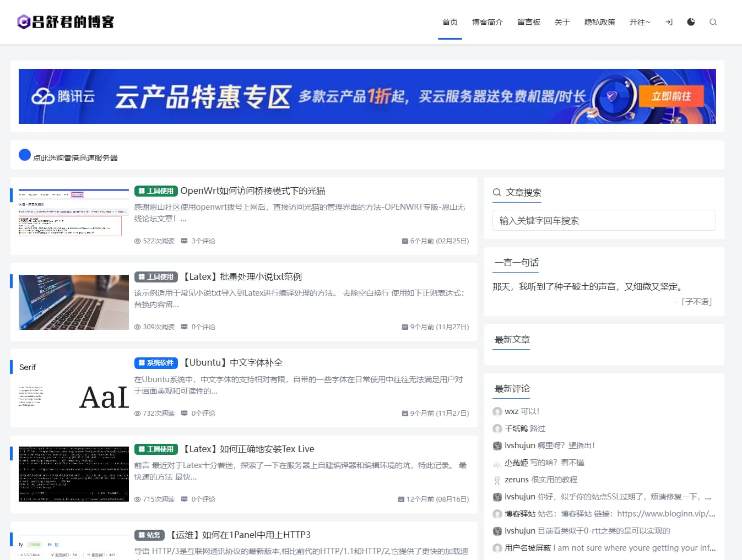Toggle dark mode with the moon icon
The image size is (742, 560).
[x=690, y=22]
